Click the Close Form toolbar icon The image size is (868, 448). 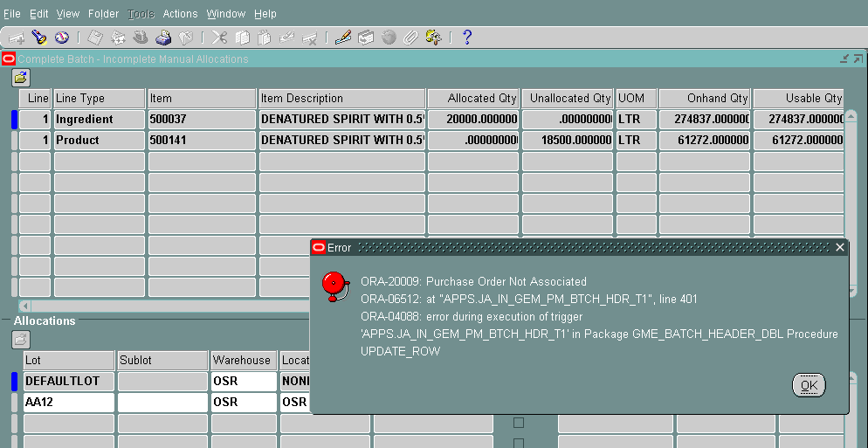click(x=185, y=38)
